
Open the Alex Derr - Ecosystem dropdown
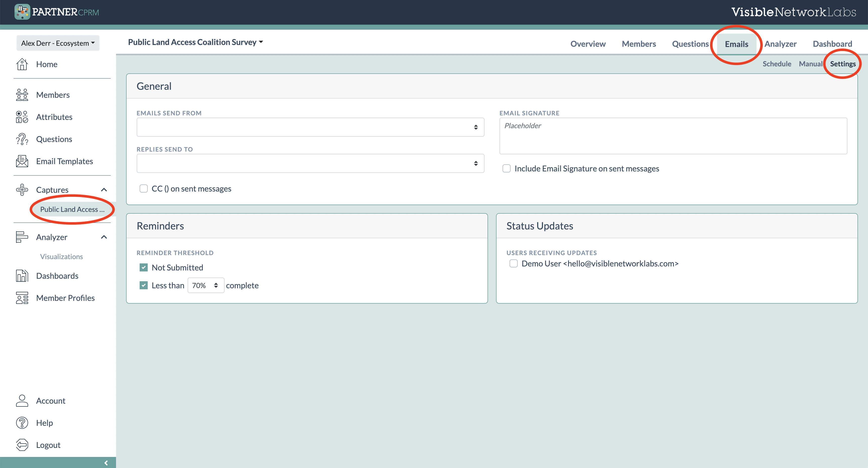[x=58, y=43]
